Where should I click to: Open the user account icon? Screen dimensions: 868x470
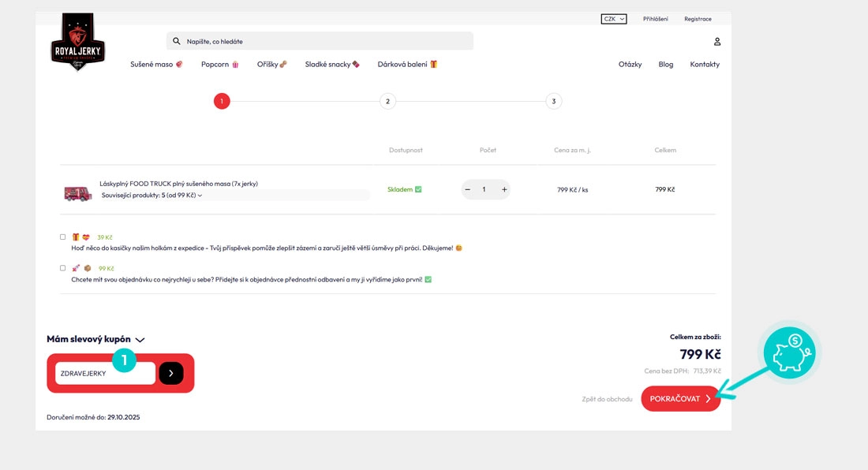pos(716,41)
